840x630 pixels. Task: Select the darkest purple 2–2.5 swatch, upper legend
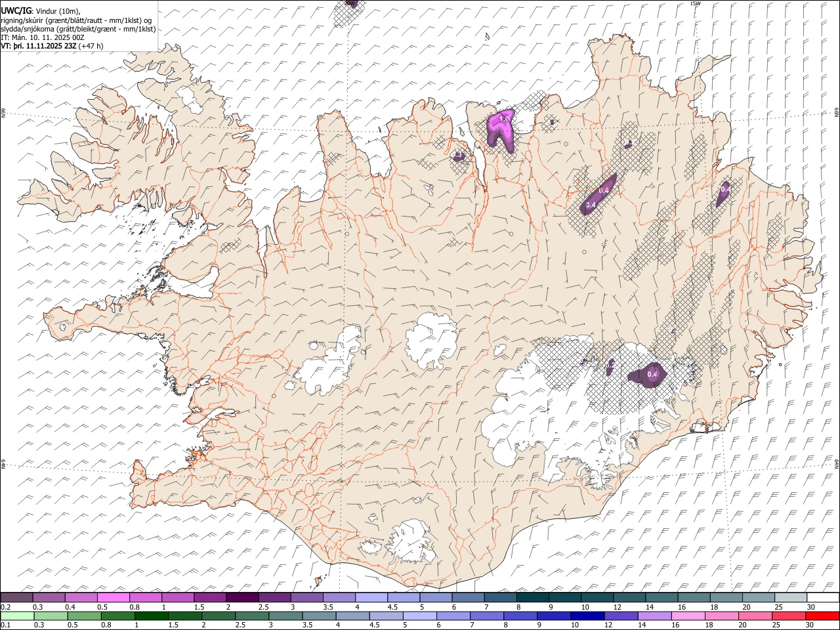click(242, 597)
